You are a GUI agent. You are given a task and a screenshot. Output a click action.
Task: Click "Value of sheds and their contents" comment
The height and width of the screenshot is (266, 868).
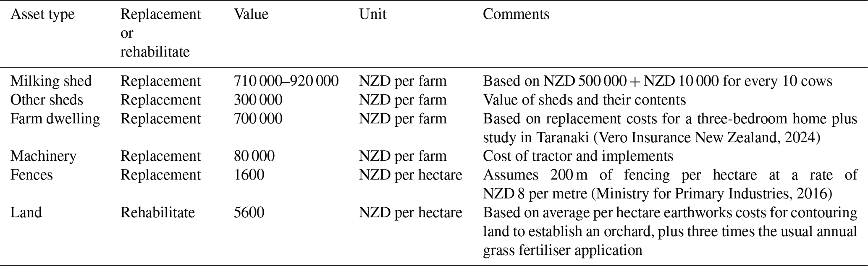584,100
